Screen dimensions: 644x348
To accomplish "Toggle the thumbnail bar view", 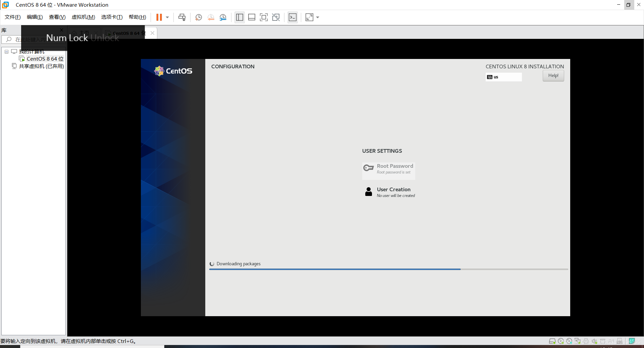I will pyautogui.click(x=252, y=17).
